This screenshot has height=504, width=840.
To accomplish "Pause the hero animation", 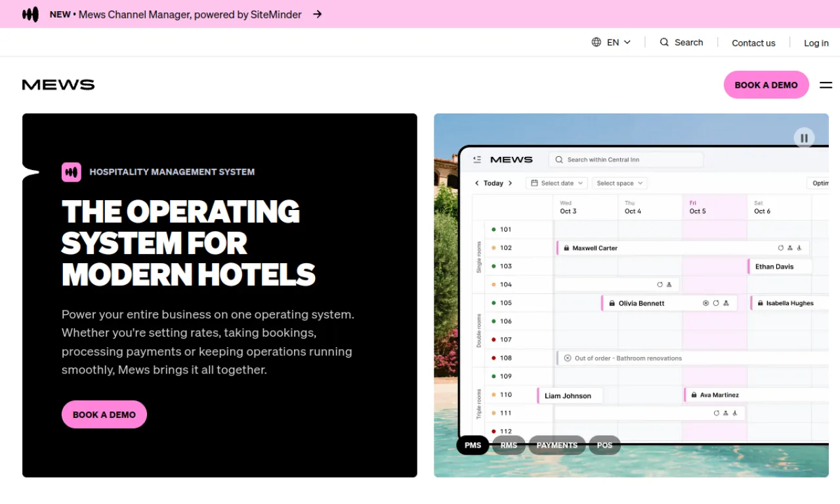I will click(804, 138).
